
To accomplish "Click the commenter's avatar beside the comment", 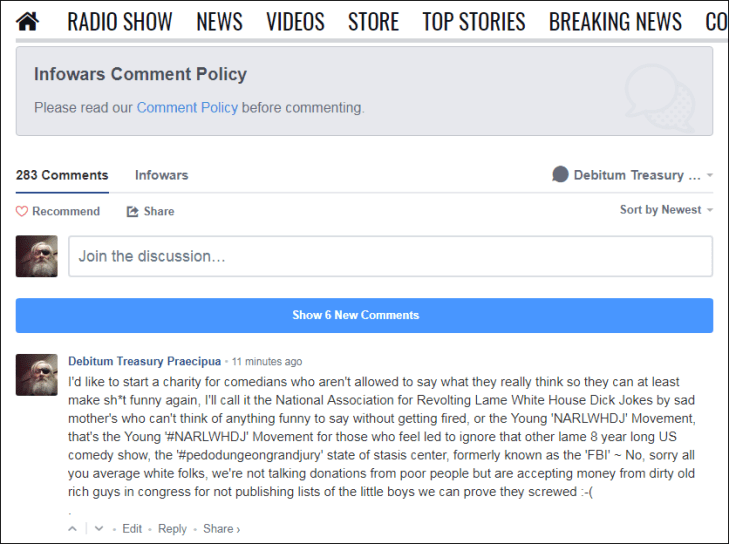I will pos(36,374).
